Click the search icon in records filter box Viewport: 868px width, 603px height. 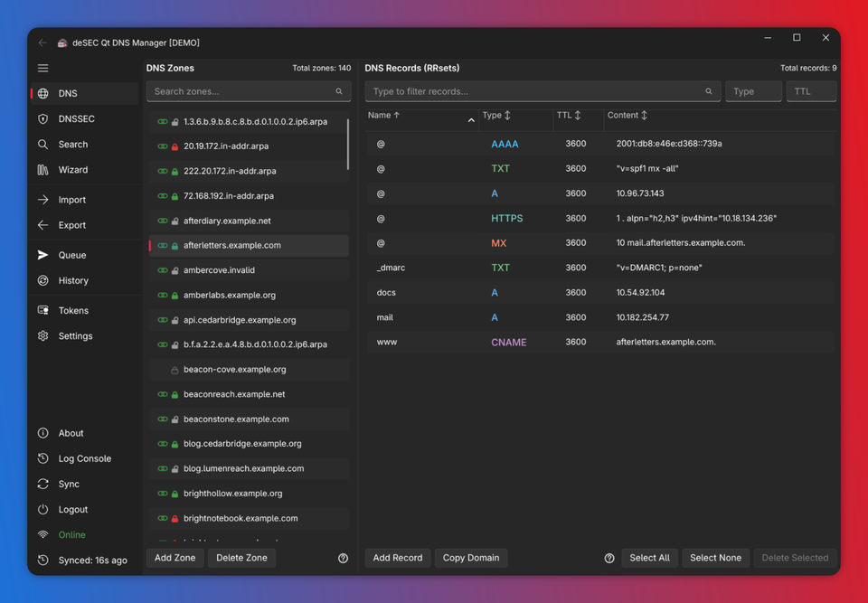coord(709,91)
